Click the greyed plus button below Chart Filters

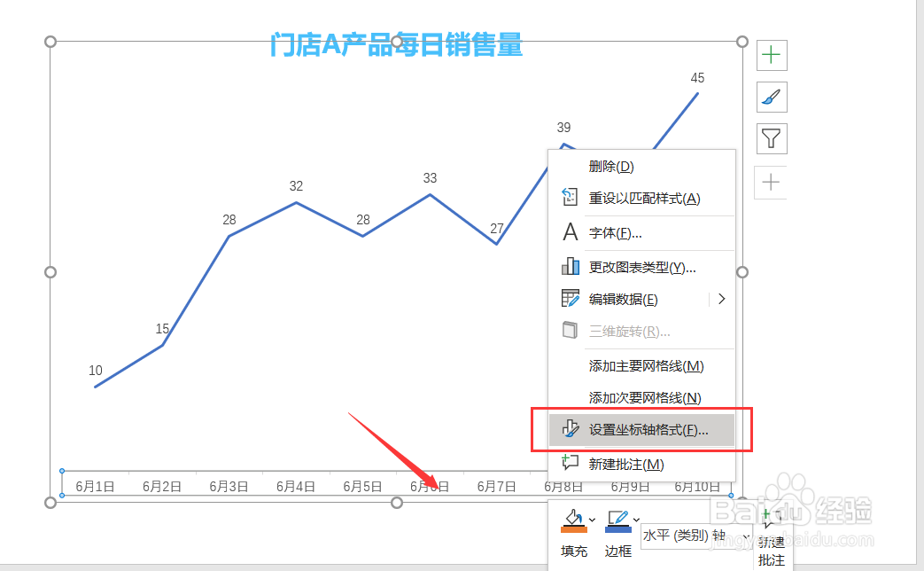pos(771,183)
